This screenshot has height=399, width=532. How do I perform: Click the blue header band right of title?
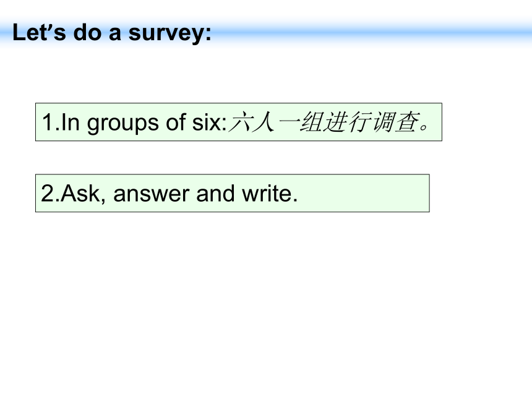click(372, 33)
